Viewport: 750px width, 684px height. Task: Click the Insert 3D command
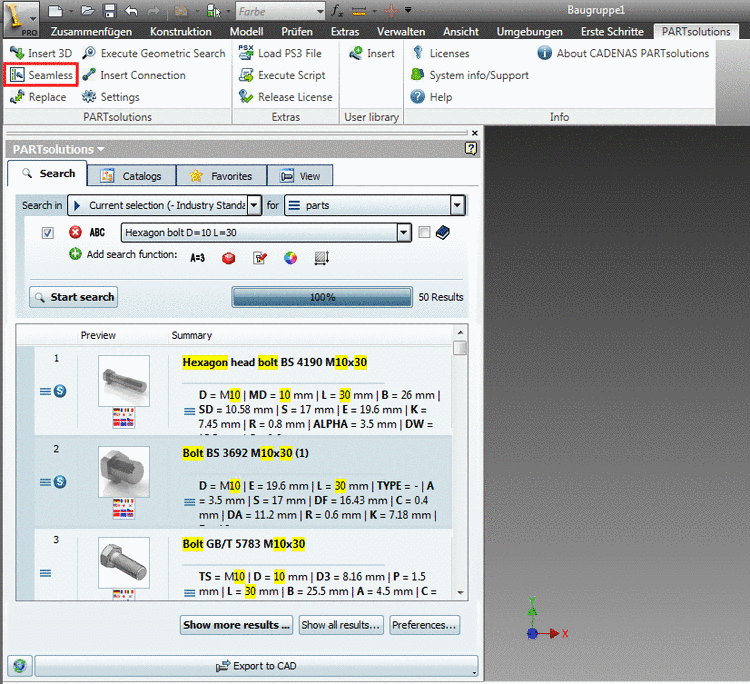(41, 53)
